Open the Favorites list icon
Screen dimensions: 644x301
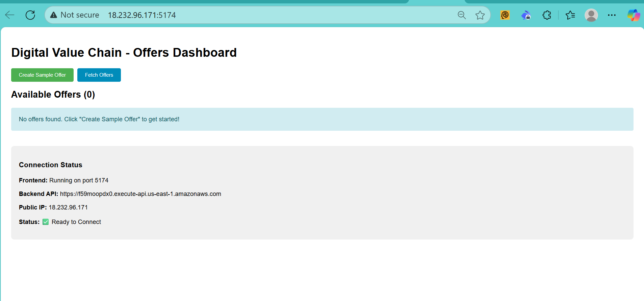tap(570, 15)
